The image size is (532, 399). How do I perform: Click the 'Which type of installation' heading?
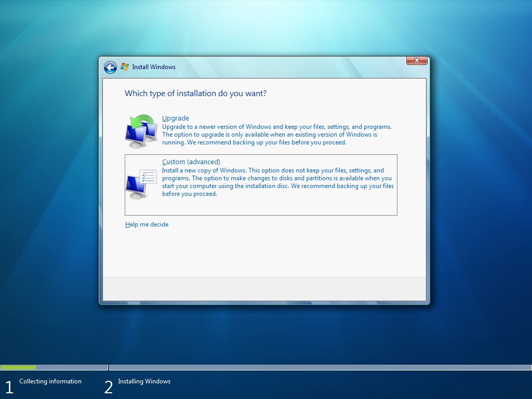click(195, 94)
